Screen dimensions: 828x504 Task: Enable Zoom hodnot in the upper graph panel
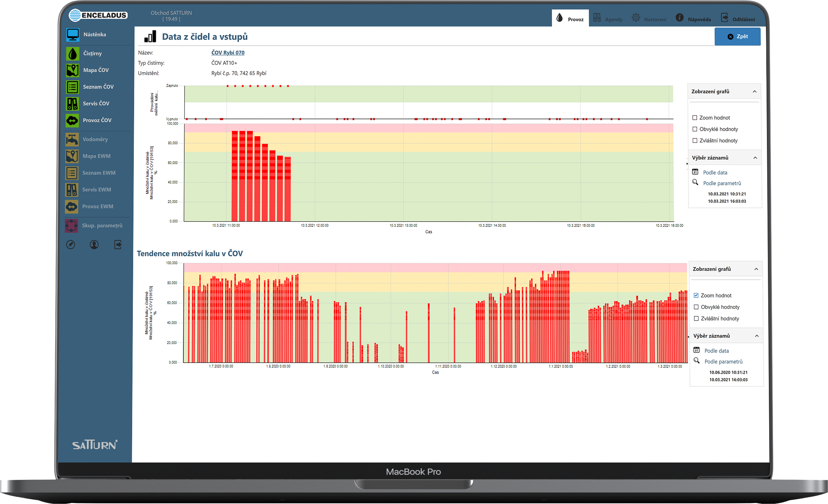pyautogui.click(x=694, y=118)
